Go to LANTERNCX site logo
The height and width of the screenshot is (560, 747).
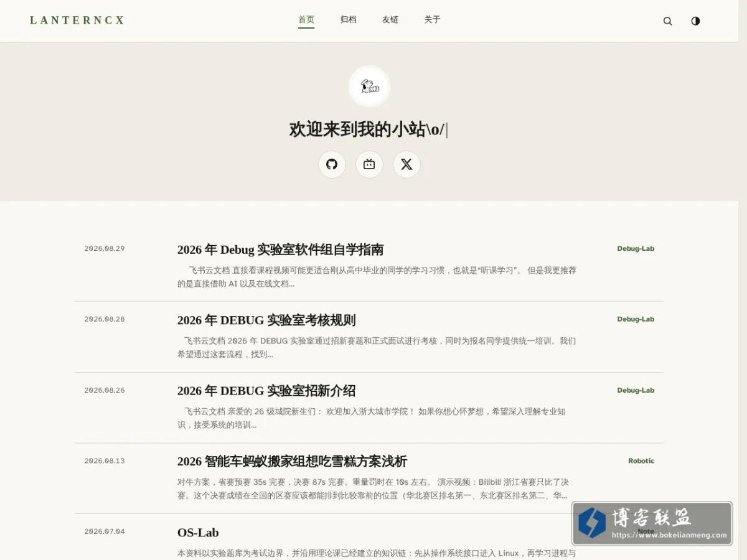[x=77, y=21]
